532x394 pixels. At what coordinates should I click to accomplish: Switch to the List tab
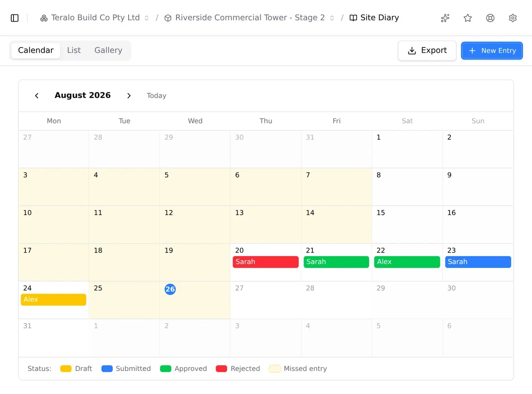(74, 50)
